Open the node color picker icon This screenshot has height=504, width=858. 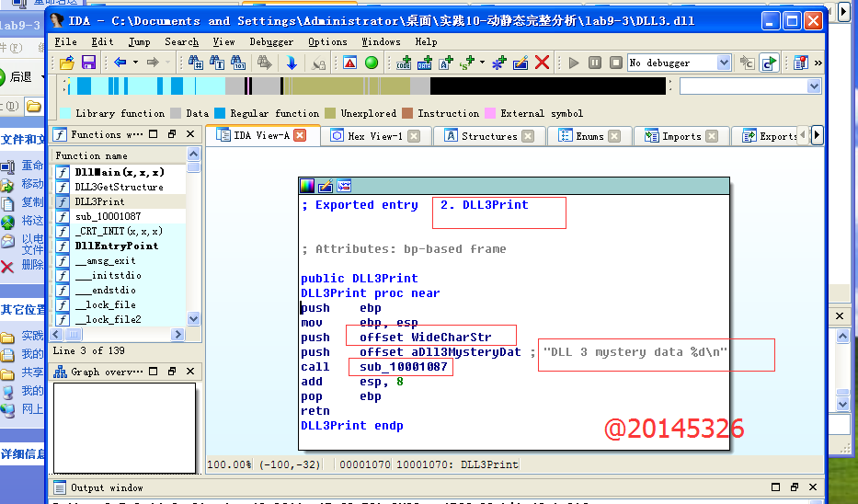click(x=308, y=186)
